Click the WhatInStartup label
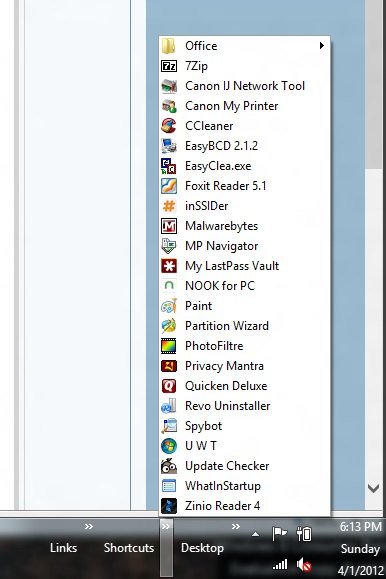The width and height of the screenshot is (386, 579). (223, 486)
